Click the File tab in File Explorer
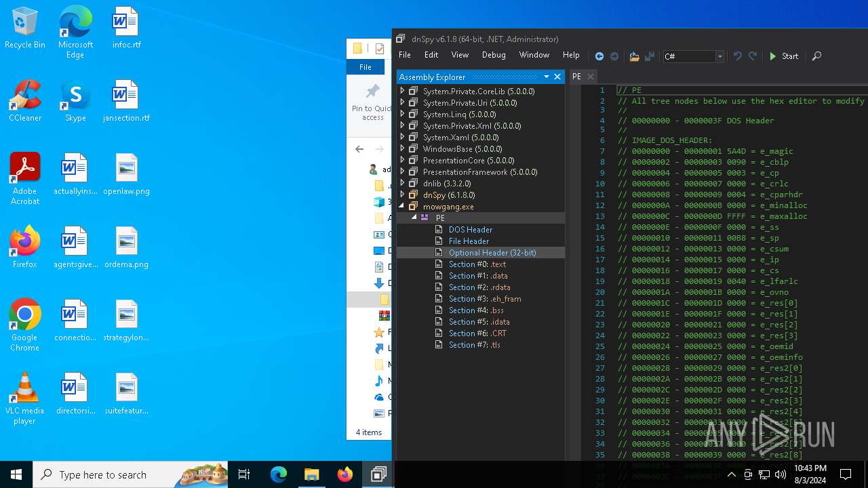The width and height of the screenshot is (868, 488). [366, 67]
